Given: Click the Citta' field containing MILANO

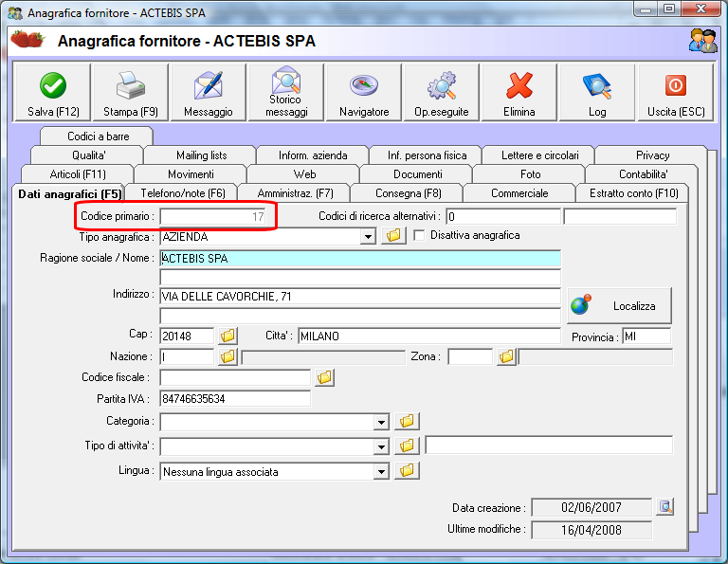Looking at the screenshot, I should pos(429,337).
